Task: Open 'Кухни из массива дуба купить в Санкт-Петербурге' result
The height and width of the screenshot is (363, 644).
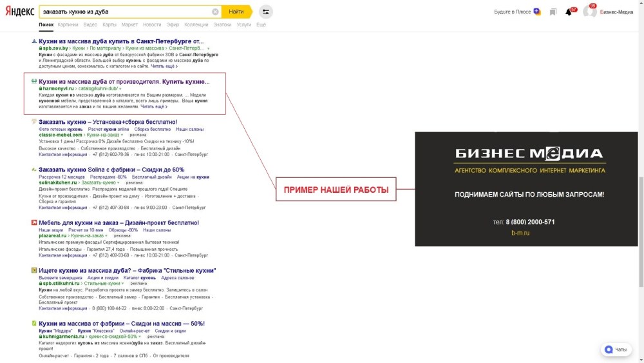Action: [121, 41]
